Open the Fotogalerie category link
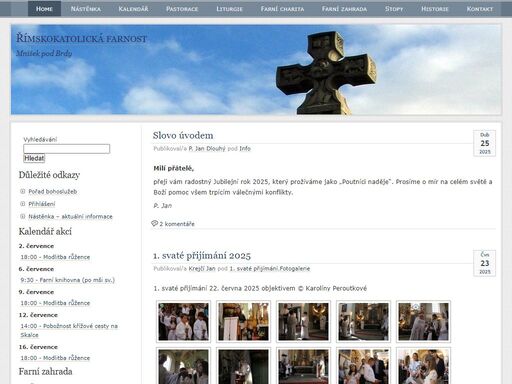The height and width of the screenshot is (384, 512). click(x=295, y=269)
